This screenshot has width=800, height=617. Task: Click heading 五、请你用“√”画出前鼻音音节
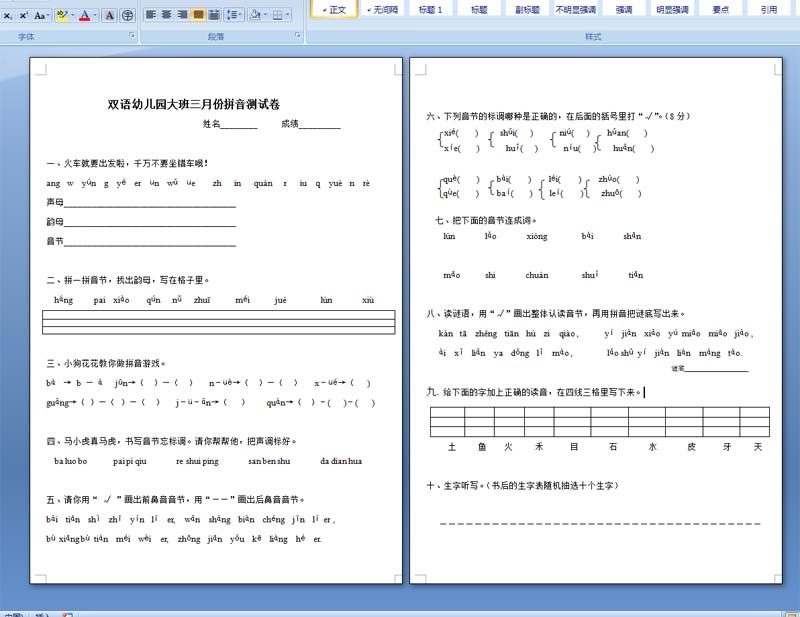(176, 500)
